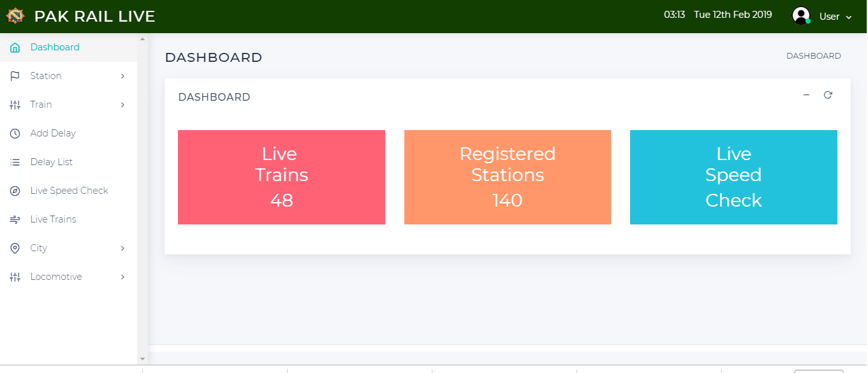The height and width of the screenshot is (373, 868).
Task: Refresh the Dashboard card
Action: [828, 95]
